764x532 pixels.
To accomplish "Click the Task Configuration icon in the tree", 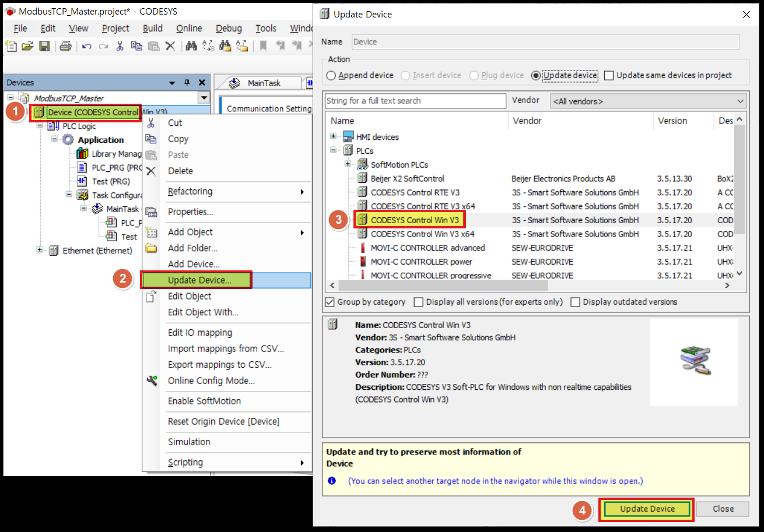I will pos(83,195).
